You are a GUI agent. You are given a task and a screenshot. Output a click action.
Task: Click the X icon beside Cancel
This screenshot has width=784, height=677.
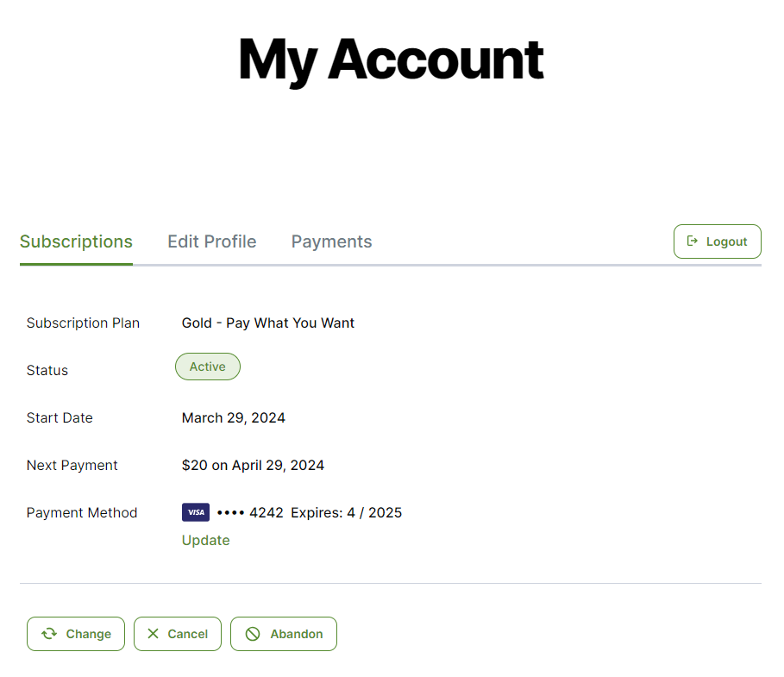click(x=153, y=634)
